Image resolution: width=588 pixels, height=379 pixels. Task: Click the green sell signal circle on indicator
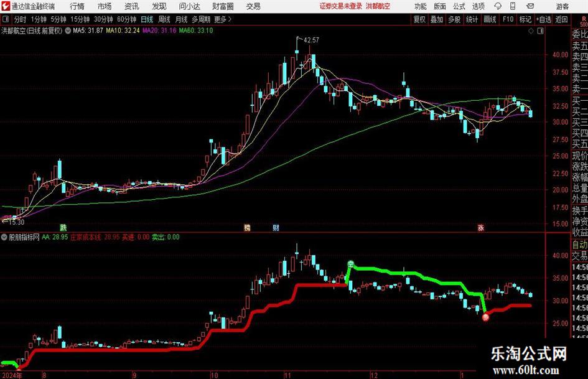click(351, 264)
